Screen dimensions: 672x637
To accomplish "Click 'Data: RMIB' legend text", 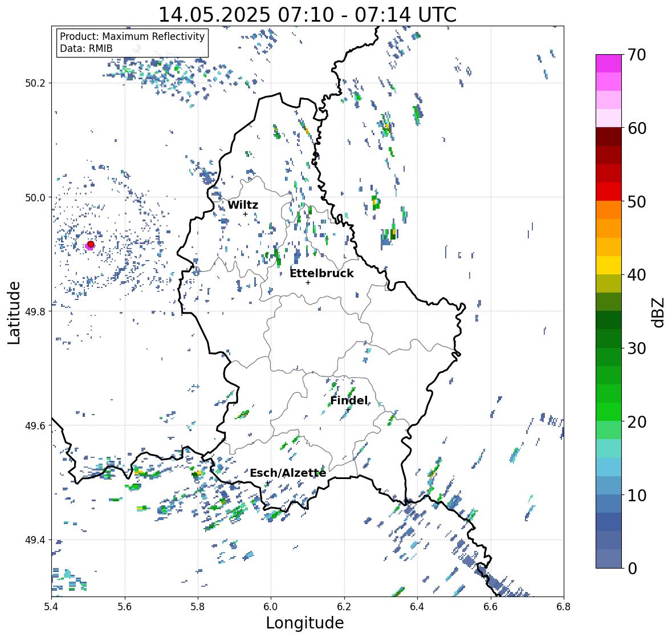I will [86, 48].
